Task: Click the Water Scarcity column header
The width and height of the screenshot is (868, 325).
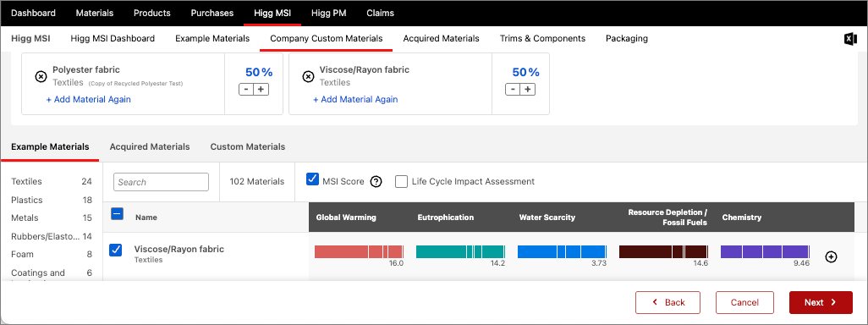Action: click(547, 218)
